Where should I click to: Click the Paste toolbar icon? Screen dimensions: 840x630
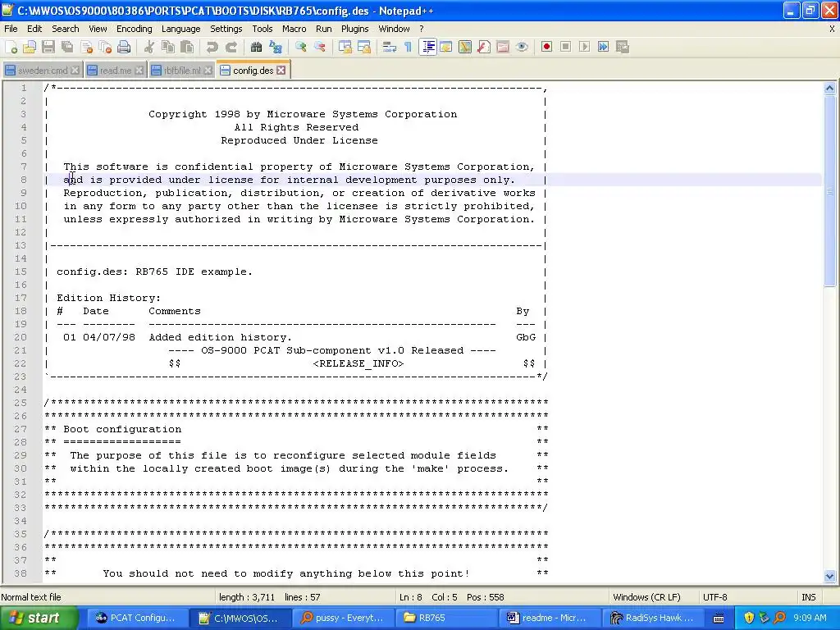tap(187, 47)
